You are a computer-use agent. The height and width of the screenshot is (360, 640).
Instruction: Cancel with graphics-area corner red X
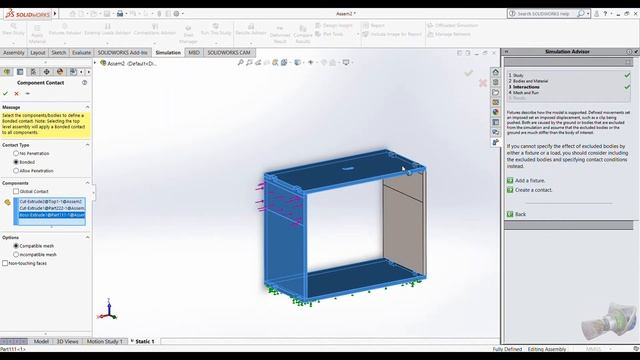(x=482, y=83)
